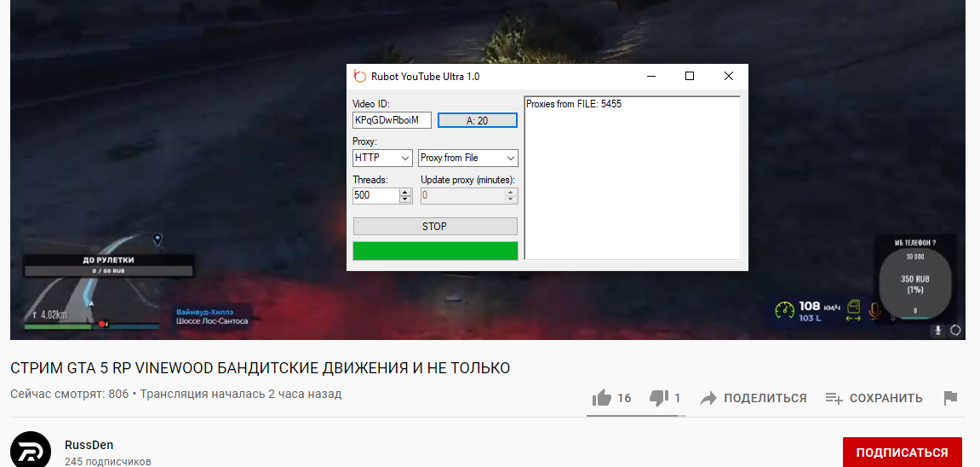
Task: Maximize the Rubot YouTube Ultra window
Action: tap(690, 76)
